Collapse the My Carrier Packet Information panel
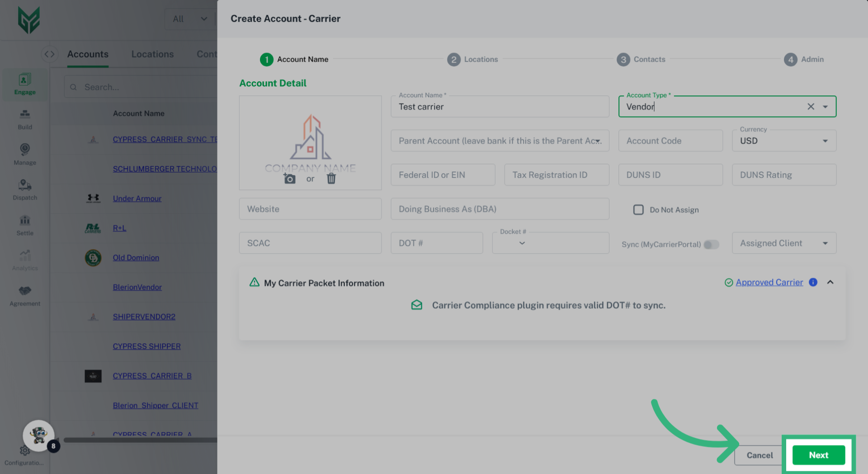 830,282
